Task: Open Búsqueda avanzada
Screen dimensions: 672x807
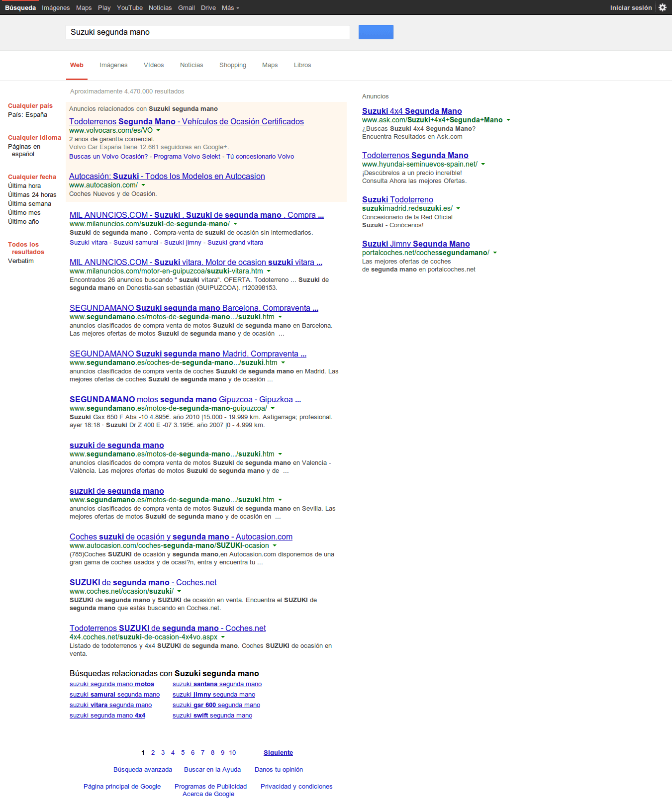Action: (143, 770)
